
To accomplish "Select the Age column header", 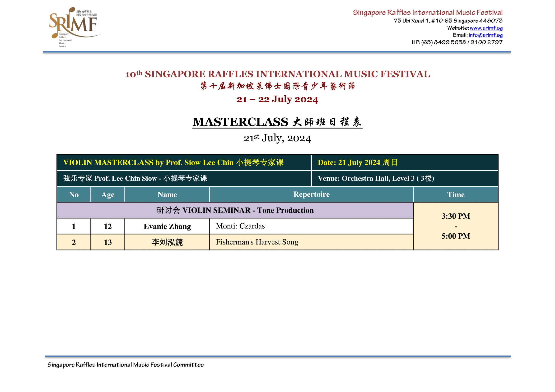I will tap(108, 195).
